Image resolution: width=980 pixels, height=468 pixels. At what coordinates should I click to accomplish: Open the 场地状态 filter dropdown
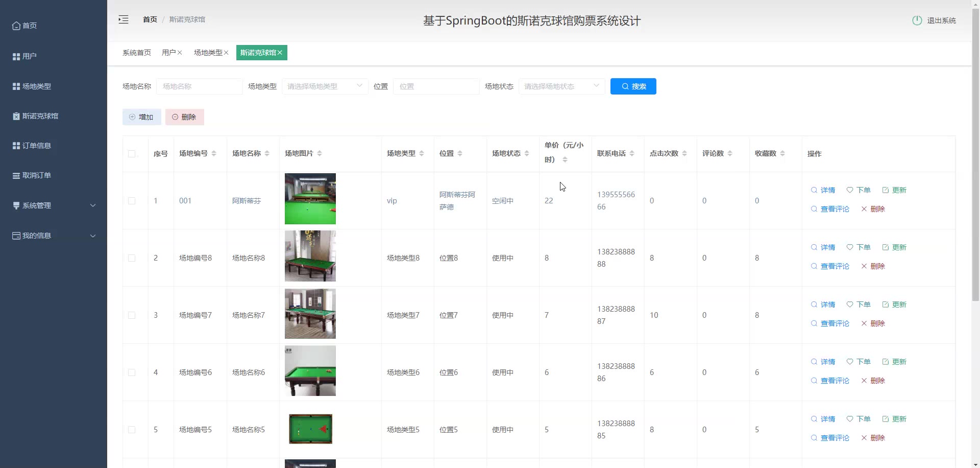point(561,86)
